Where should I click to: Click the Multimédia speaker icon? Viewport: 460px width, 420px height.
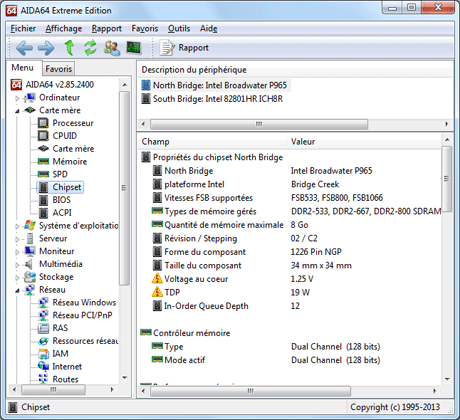(x=29, y=264)
